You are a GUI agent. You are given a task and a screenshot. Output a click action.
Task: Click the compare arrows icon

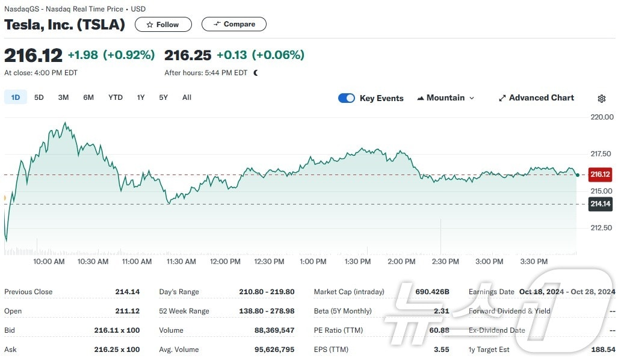coord(217,24)
